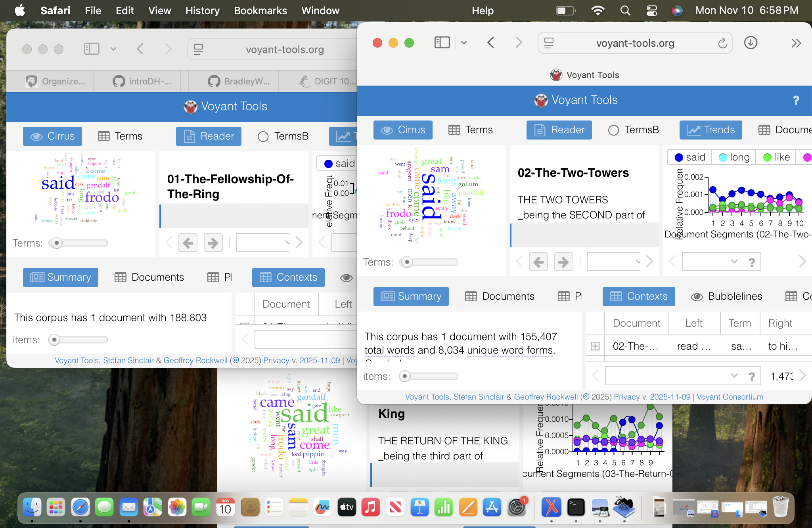Image resolution: width=812 pixels, height=528 pixels.
Task: Select the Contexts tool
Action: point(638,297)
